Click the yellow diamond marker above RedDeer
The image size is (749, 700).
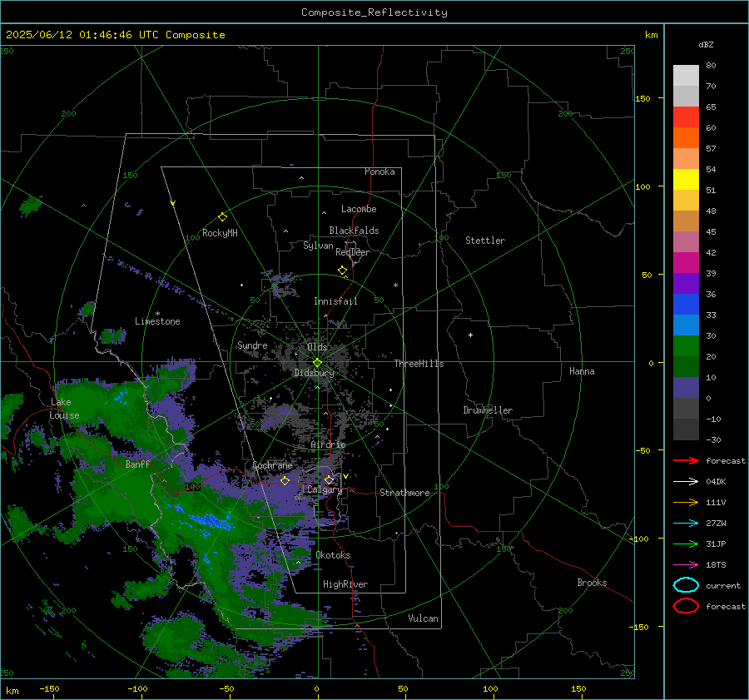(x=342, y=271)
